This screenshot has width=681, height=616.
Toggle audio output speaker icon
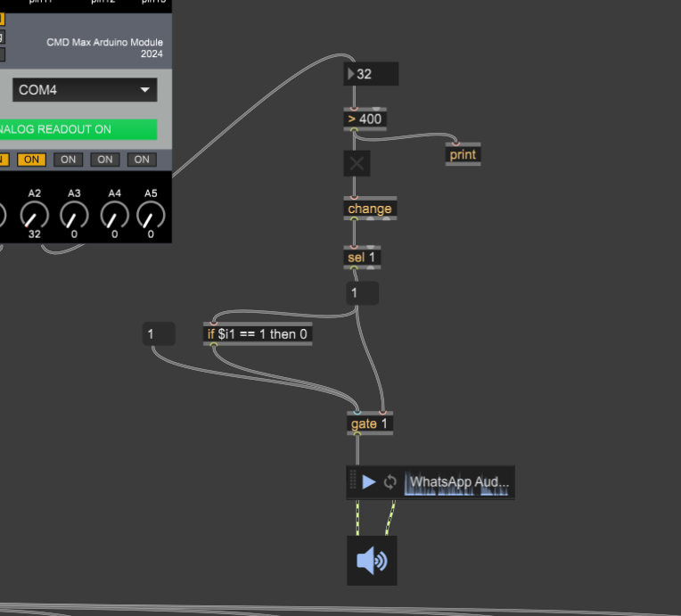(372, 561)
